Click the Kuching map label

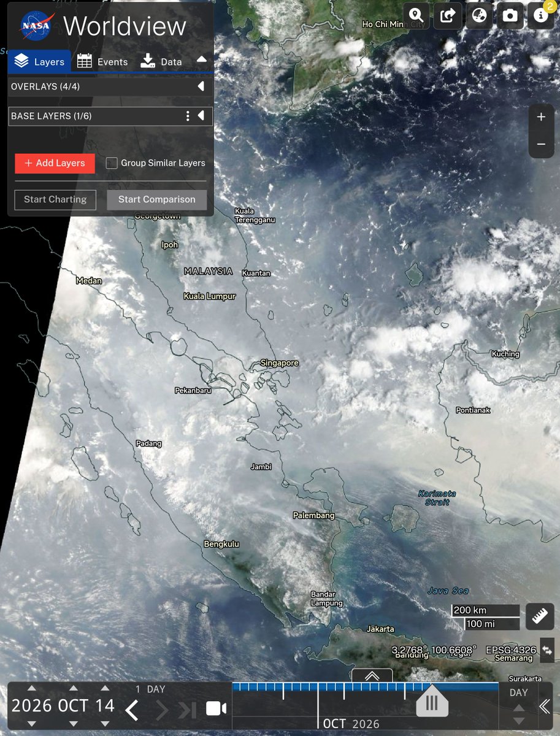point(506,354)
